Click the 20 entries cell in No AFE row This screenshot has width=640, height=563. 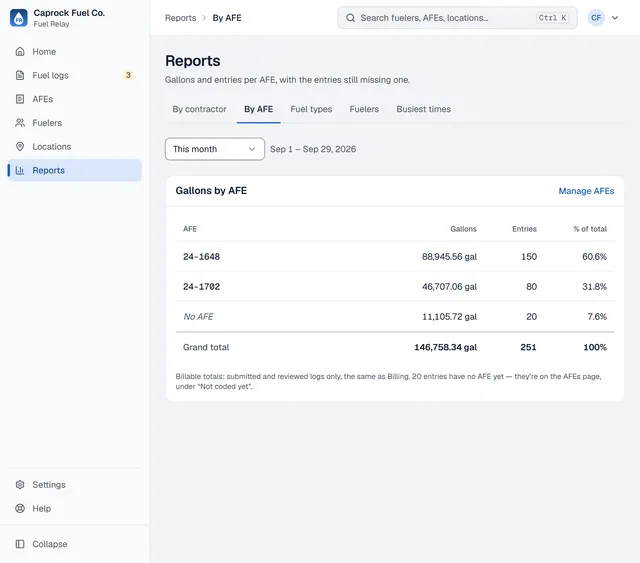coord(531,316)
